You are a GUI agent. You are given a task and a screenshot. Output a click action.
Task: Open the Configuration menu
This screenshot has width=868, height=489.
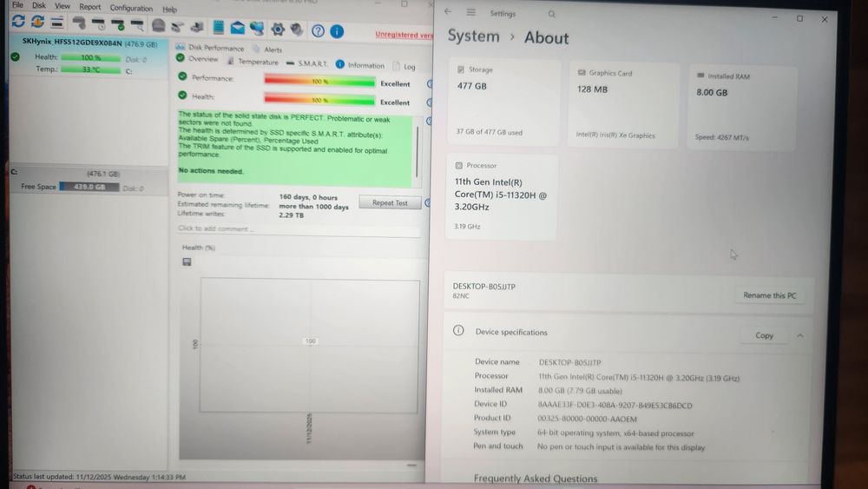[131, 9]
